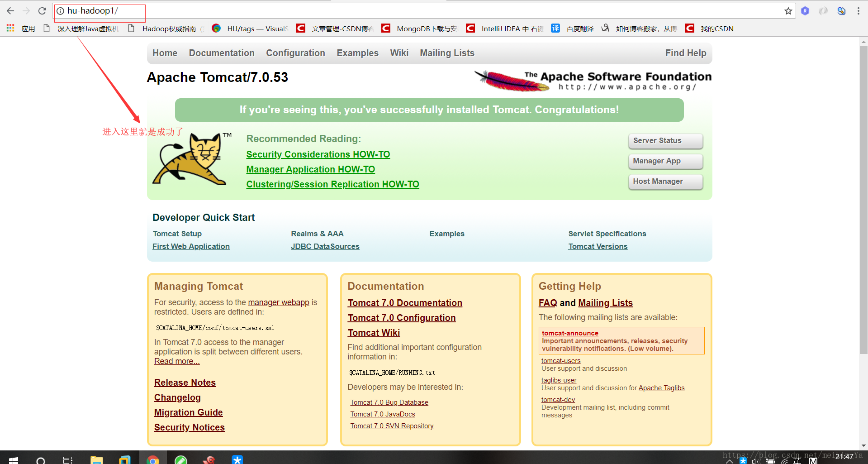
Task: Open Tomcat 7.0 Configuration link
Action: click(x=402, y=318)
